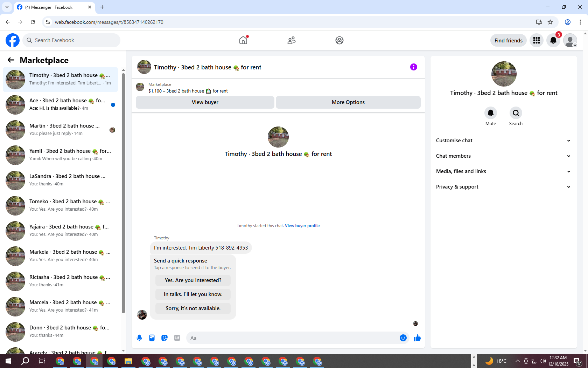Viewport: 588px width, 368px height.
Task: Open the Facebook logo home link
Action: pos(13,40)
